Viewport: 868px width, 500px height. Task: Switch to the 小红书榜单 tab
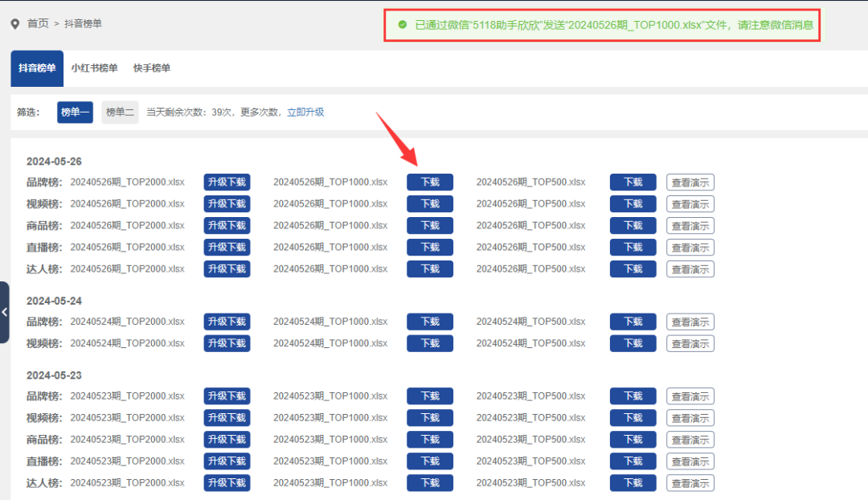click(94, 68)
